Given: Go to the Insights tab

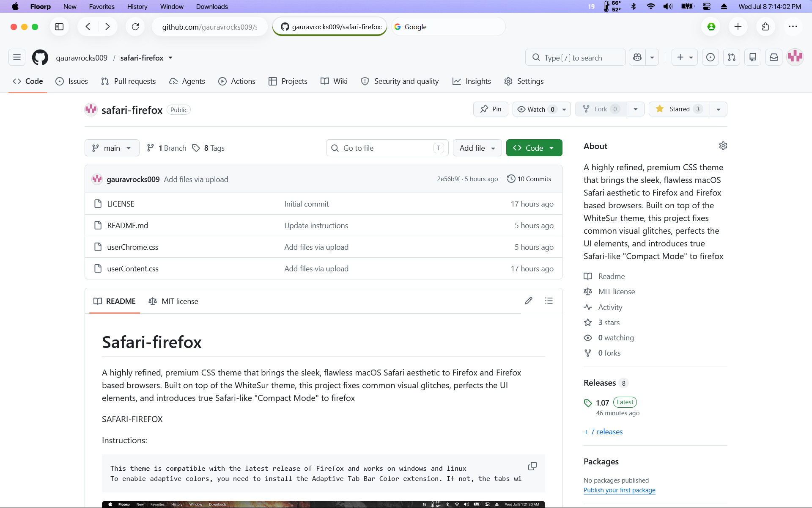Looking at the screenshot, I should (472, 81).
